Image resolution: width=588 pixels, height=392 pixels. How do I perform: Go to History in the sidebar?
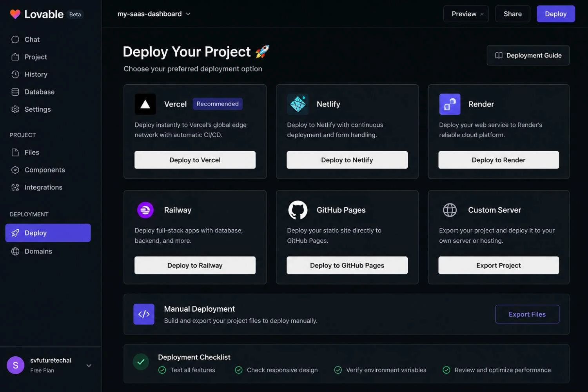pyautogui.click(x=48, y=74)
